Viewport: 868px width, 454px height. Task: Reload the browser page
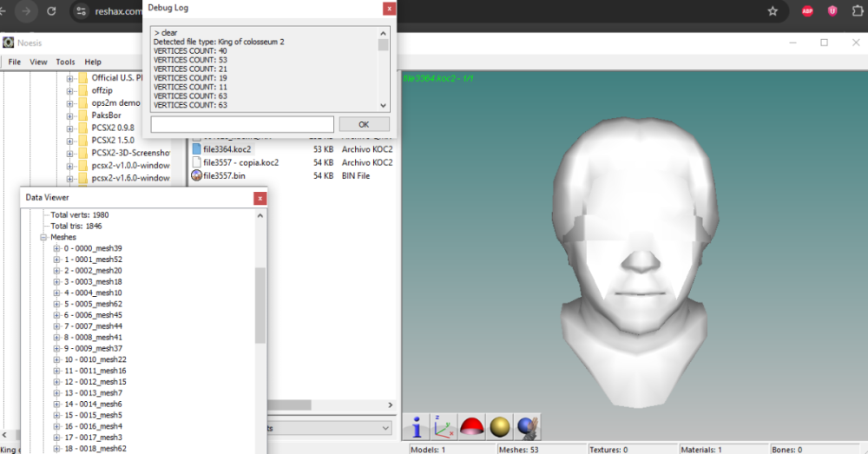pyautogui.click(x=51, y=11)
